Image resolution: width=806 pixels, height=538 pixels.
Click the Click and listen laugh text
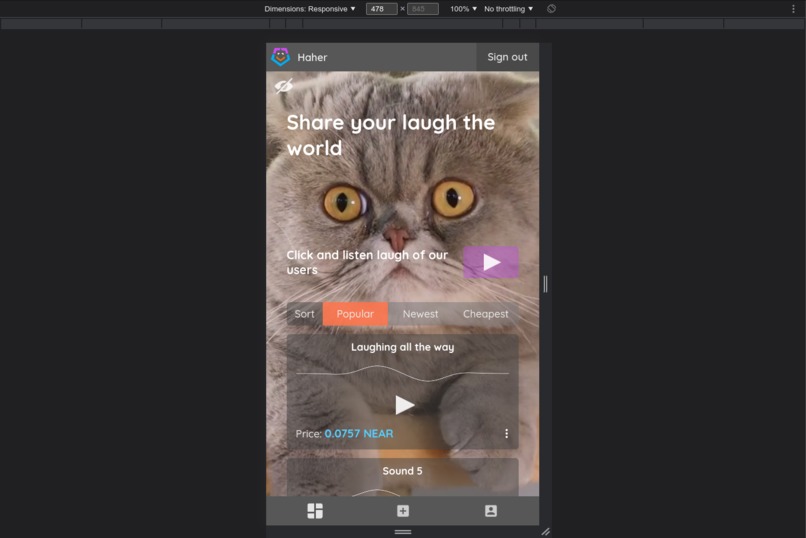coord(367,262)
